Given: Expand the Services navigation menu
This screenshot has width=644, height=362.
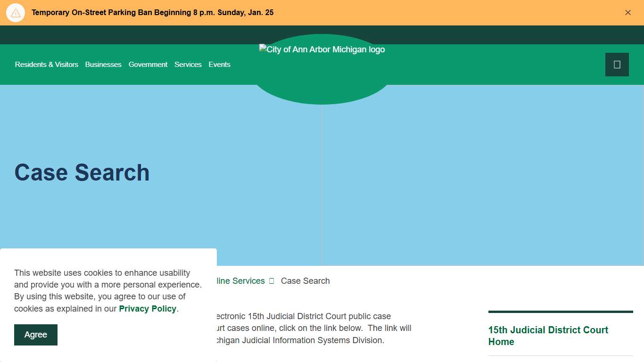Looking at the screenshot, I should [x=188, y=65].
